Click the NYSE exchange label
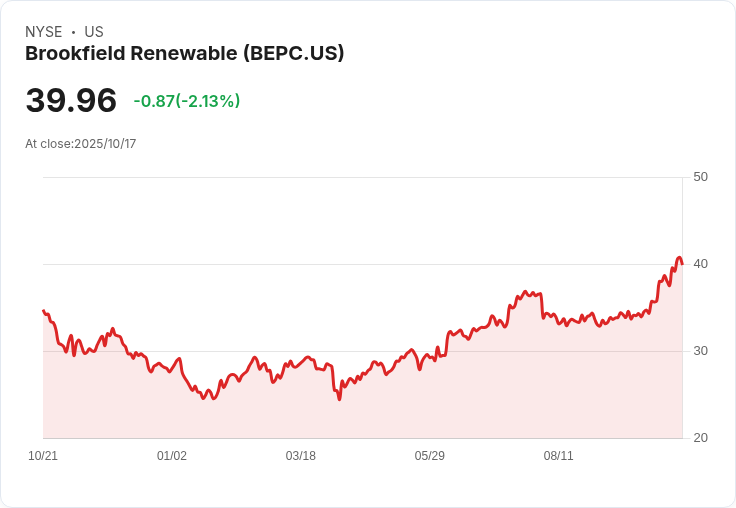The image size is (736, 508). click(44, 32)
